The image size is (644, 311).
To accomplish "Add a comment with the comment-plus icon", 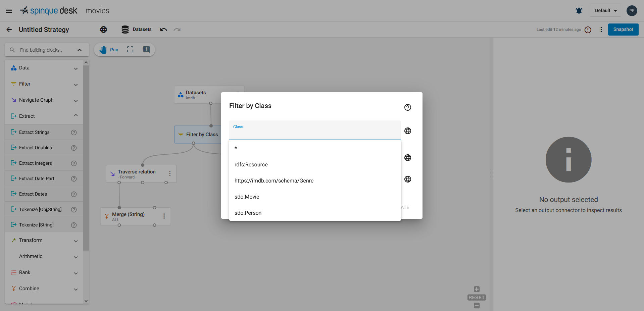I will 146,49.
